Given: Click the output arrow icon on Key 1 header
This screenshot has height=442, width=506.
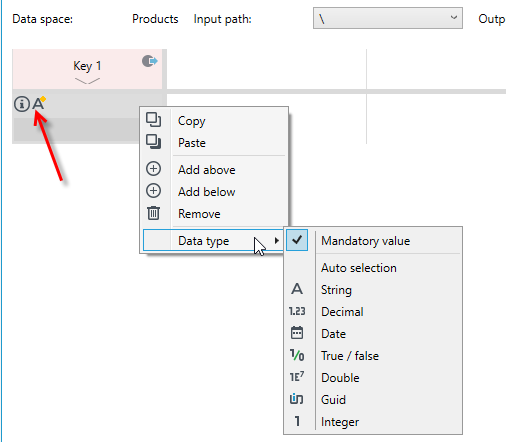Looking at the screenshot, I should (150, 61).
